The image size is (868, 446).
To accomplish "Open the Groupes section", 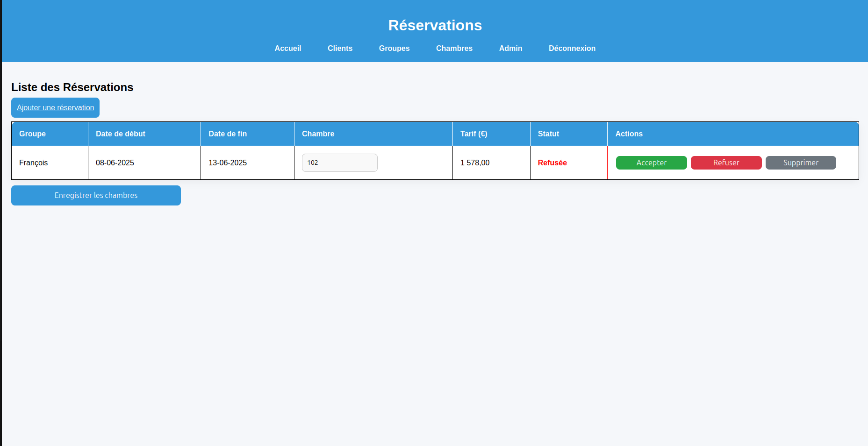I will pyautogui.click(x=394, y=48).
